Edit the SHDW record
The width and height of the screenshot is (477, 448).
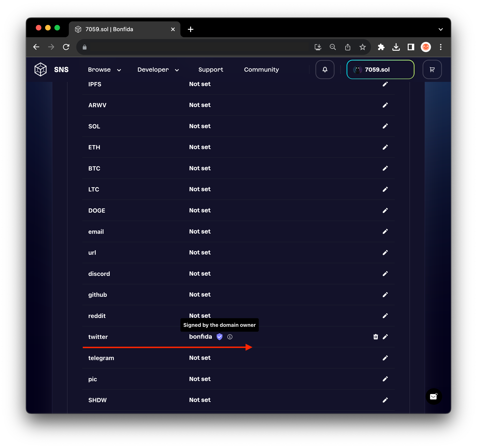(385, 400)
